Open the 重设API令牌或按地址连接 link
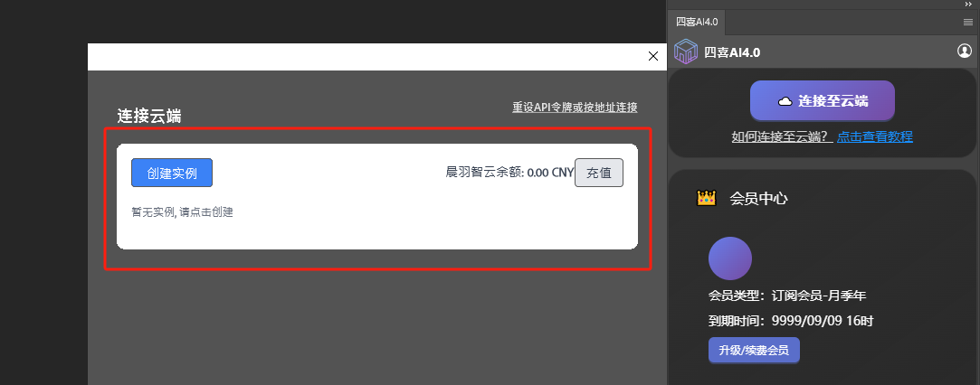The height and width of the screenshot is (385, 980). (x=575, y=108)
